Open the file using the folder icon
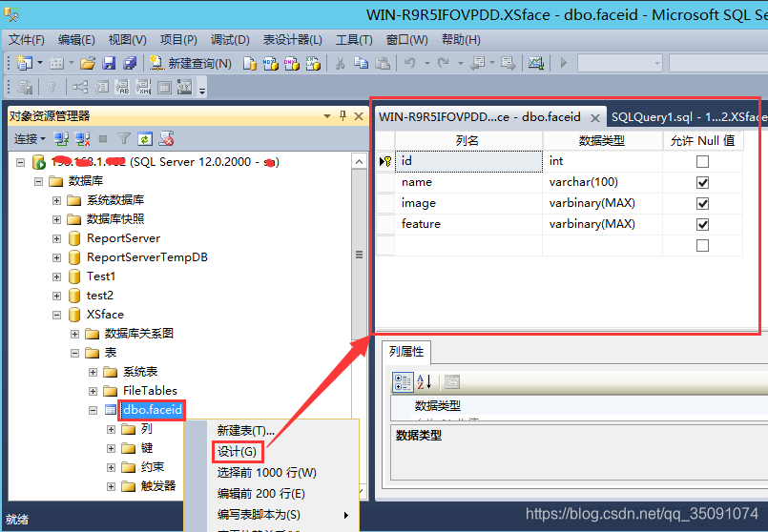Viewport: 768px width, 532px height. coord(88,63)
